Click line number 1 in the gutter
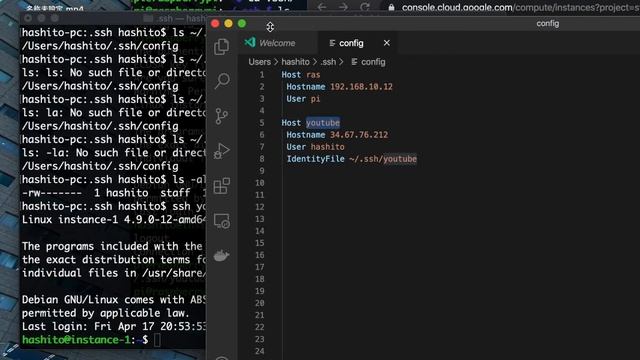 click(262, 75)
